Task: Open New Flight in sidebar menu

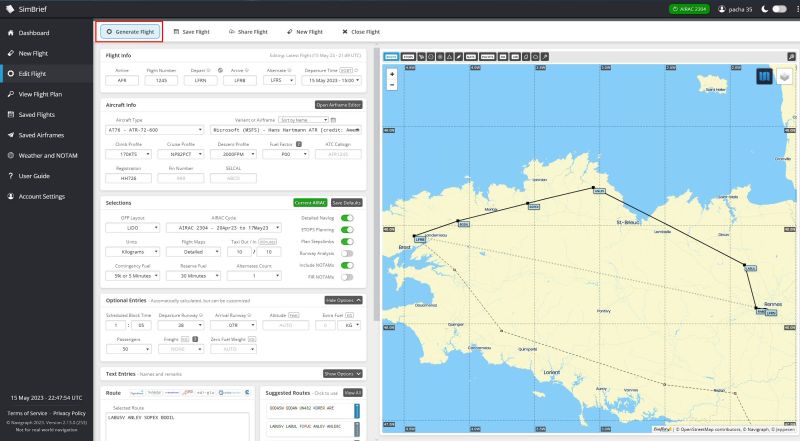Action: (x=46, y=53)
